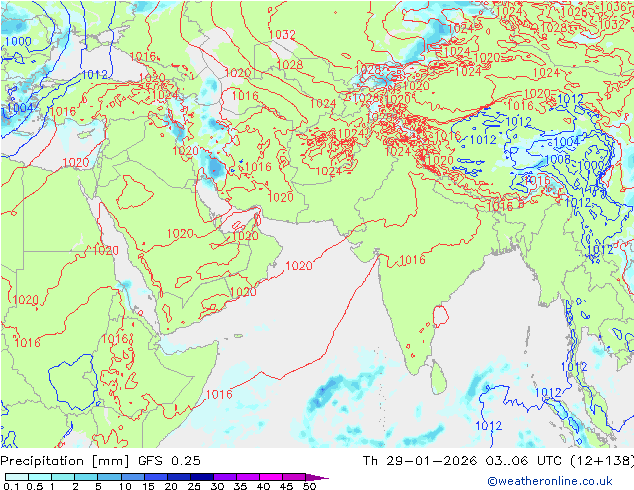Click the '1020' isobar label over the Arabian Sea
Viewport: 634px width, 490px height.
299,266
